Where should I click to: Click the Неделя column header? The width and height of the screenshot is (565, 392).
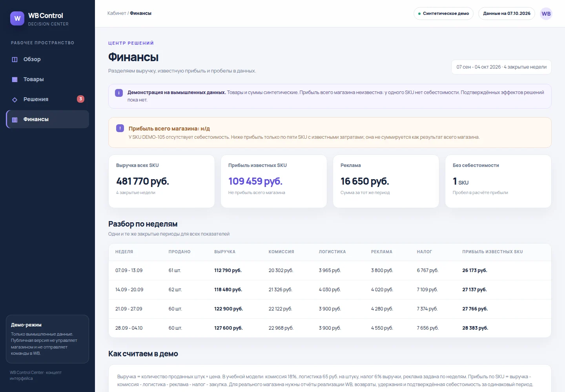(x=124, y=252)
